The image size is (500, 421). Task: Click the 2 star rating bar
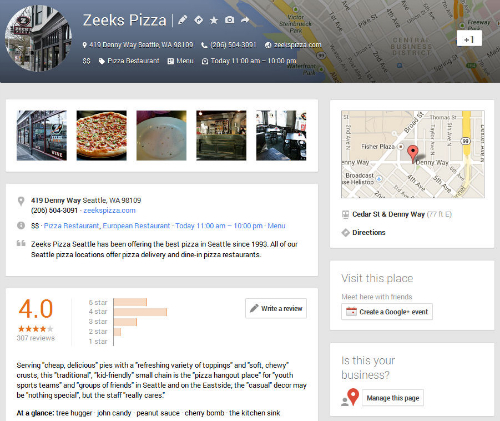117,332
